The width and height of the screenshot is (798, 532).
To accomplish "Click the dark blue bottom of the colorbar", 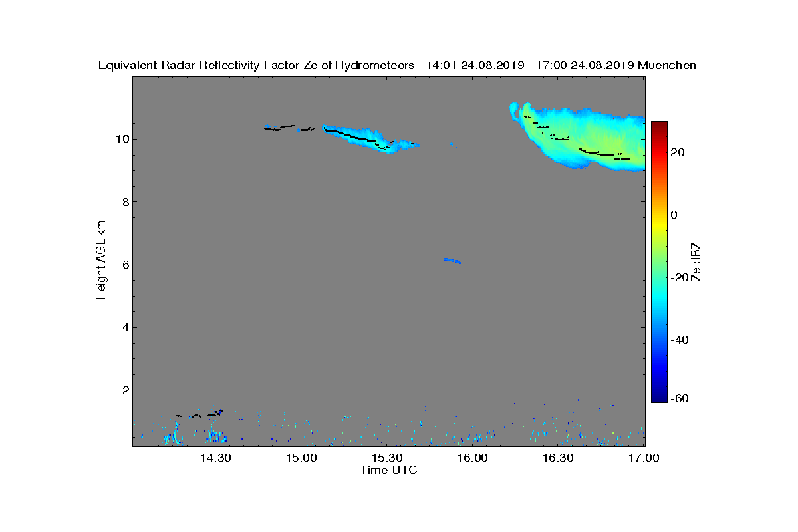I will 659,397.
